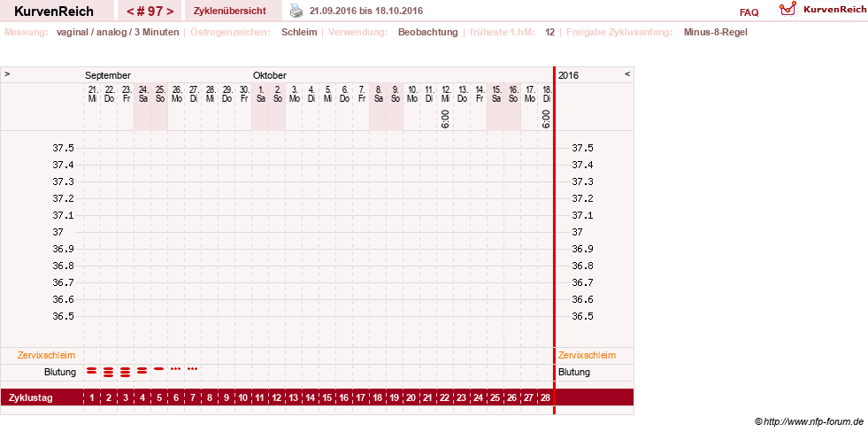This screenshot has height=432, width=868.
Task: Click date header 15. Sa
Action: [x=496, y=94]
